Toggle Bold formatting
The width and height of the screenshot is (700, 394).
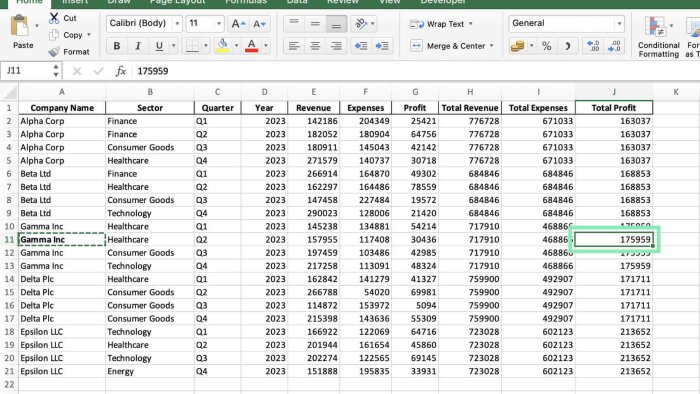coord(117,46)
